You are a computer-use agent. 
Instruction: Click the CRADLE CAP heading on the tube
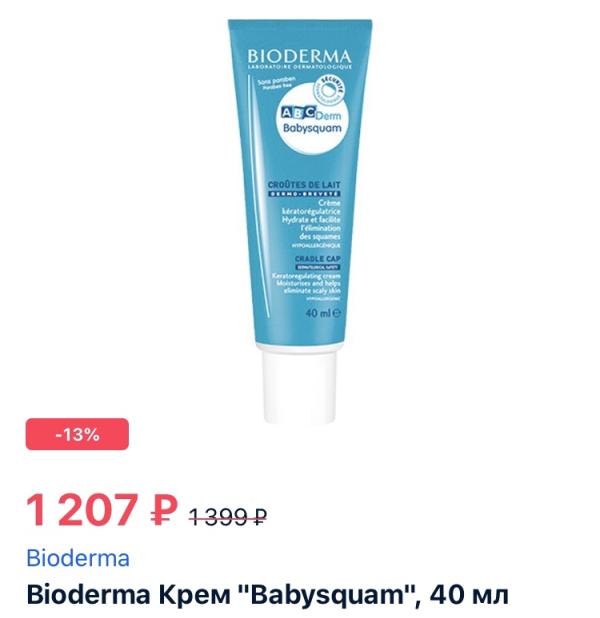tap(317, 259)
